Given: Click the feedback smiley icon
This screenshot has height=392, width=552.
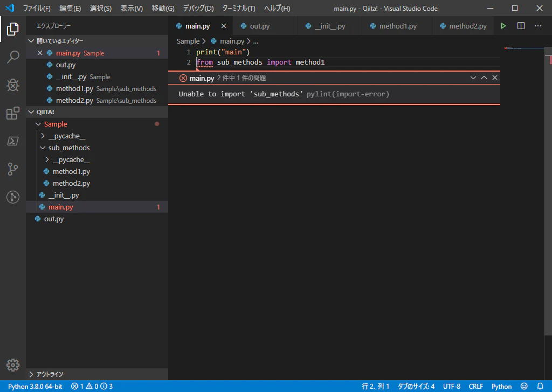Looking at the screenshot, I should point(524,386).
